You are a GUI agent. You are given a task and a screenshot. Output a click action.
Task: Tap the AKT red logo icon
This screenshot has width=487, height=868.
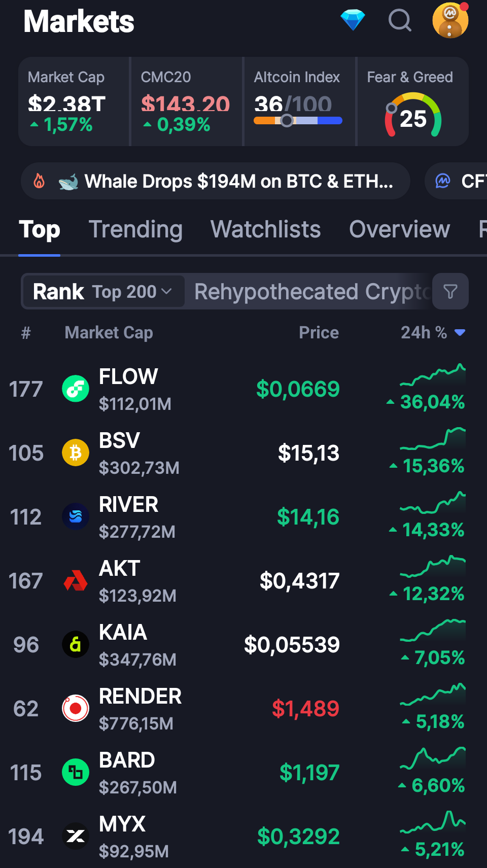76,580
